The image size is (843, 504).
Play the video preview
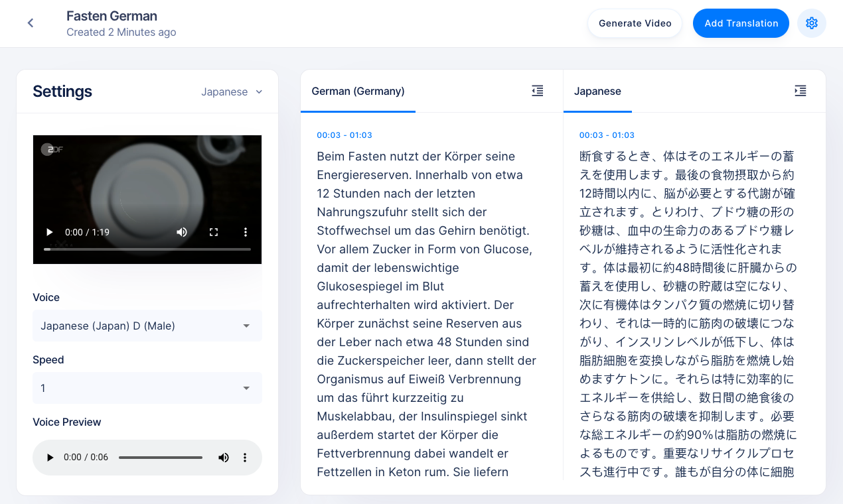click(49, 232)
